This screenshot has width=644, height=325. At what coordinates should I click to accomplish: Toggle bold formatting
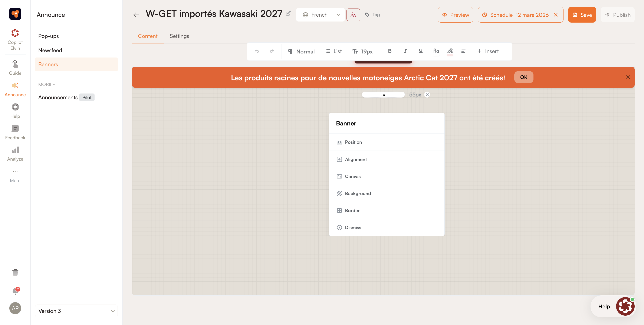click(x=390, y=51)
